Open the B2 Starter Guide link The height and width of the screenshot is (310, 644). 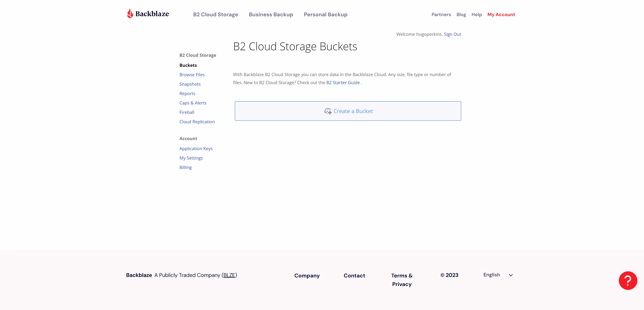(343, 83)
